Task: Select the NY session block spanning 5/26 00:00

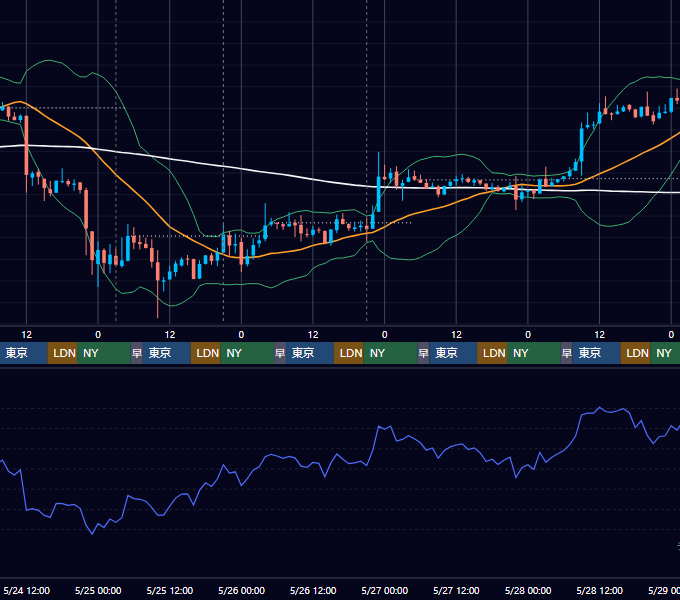Action: [x=247, y=353]
